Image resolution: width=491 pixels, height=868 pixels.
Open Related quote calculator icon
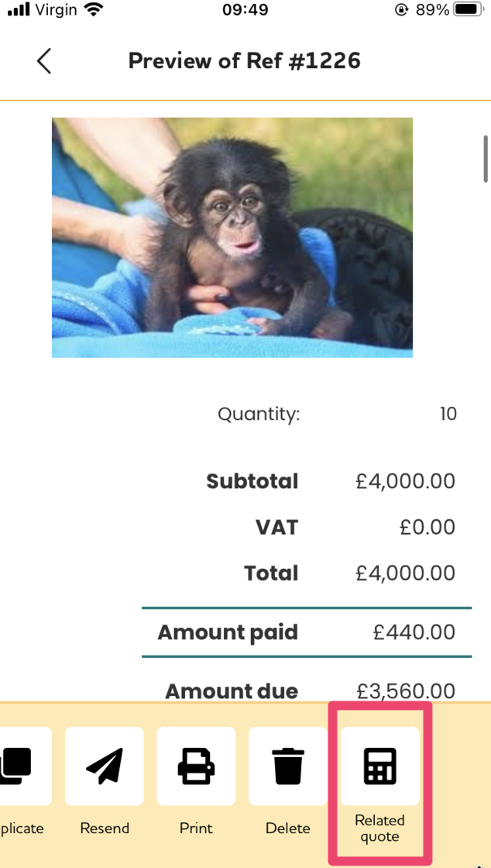tap(379, 766)
